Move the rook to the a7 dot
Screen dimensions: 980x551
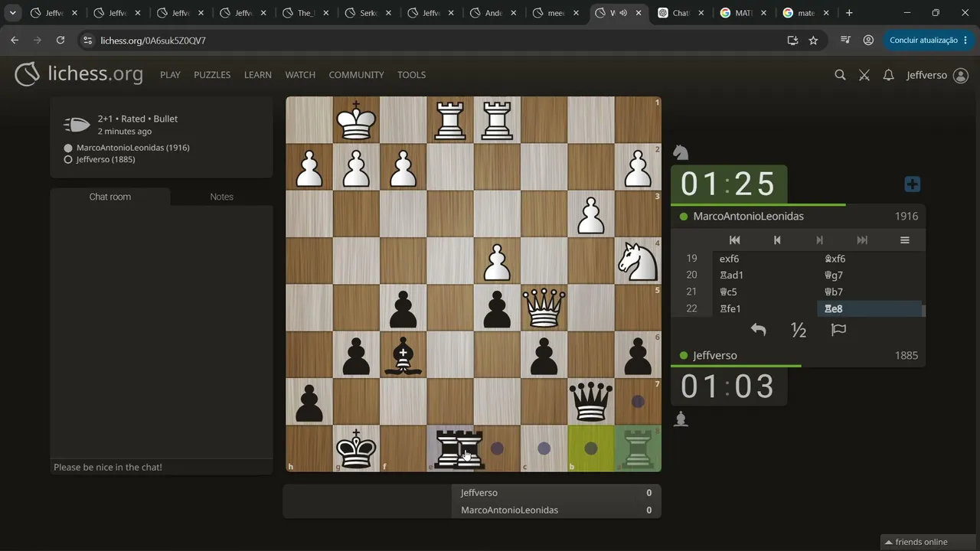tap(638, 402)
